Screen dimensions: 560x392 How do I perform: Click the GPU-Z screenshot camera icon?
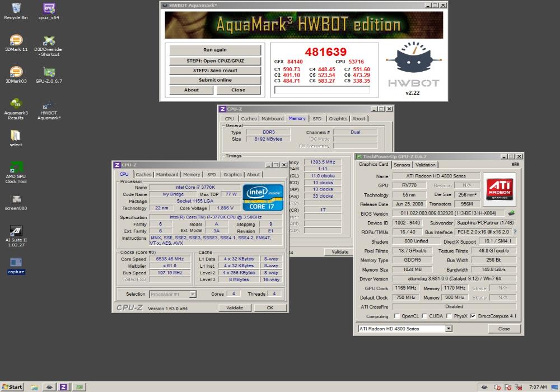pyautogui.click(x=515, y=164)
